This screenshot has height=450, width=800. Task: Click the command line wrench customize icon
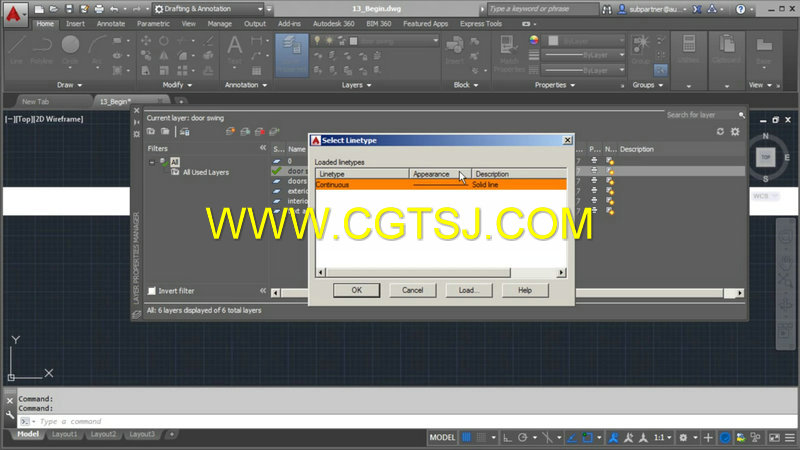coord(10,416)
